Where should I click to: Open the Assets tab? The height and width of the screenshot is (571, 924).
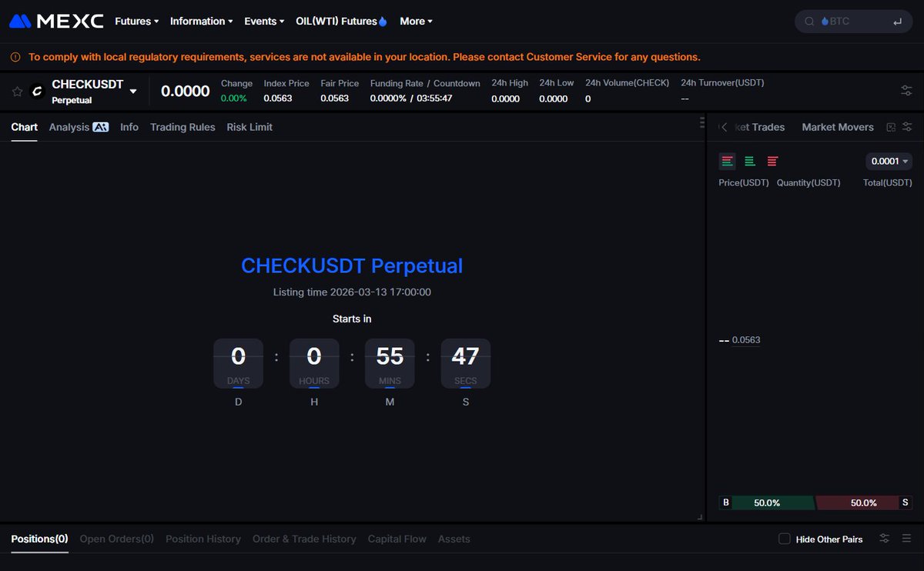[x=454, y=539]
